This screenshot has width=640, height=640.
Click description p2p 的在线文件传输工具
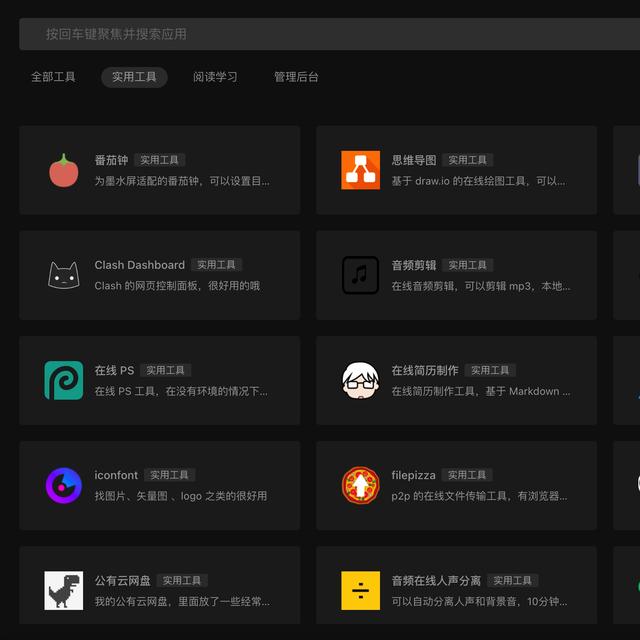click(x=479, y=496)
